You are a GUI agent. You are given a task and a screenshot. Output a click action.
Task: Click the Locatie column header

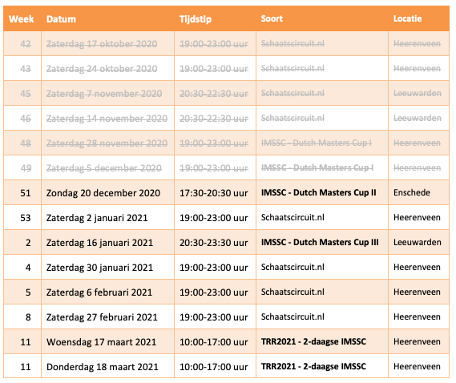coord(407,19)
